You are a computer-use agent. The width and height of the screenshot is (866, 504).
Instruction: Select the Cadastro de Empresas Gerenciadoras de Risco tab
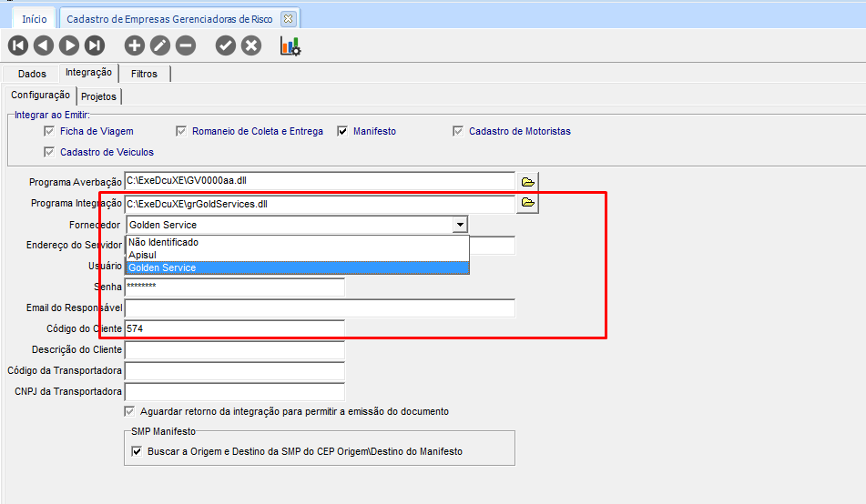169,19
